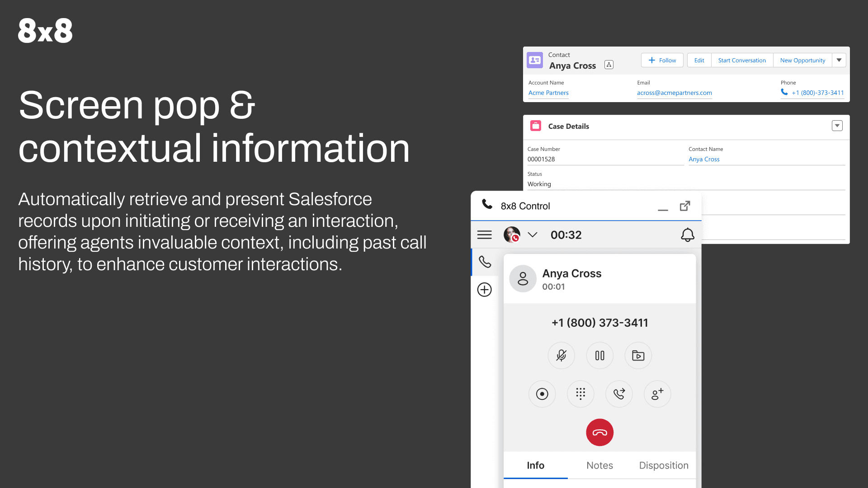Click the plus icon in the sidebar
Viewport: 868px width, 488px height.
[484, 290]
